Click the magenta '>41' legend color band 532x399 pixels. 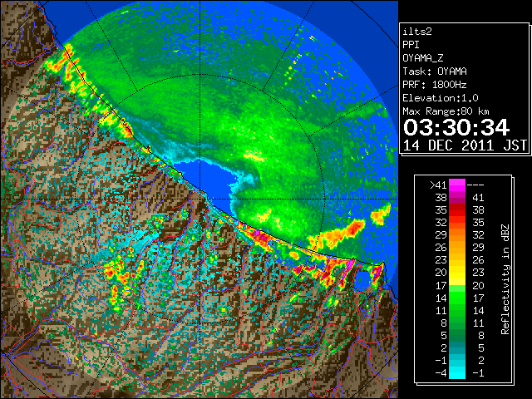(457, 185)
